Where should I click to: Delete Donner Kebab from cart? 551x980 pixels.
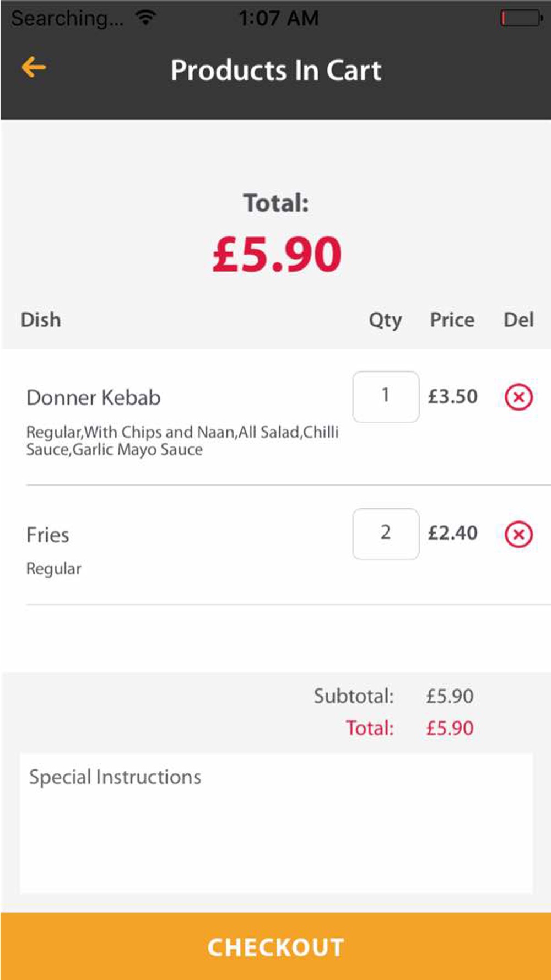[518, 397]
